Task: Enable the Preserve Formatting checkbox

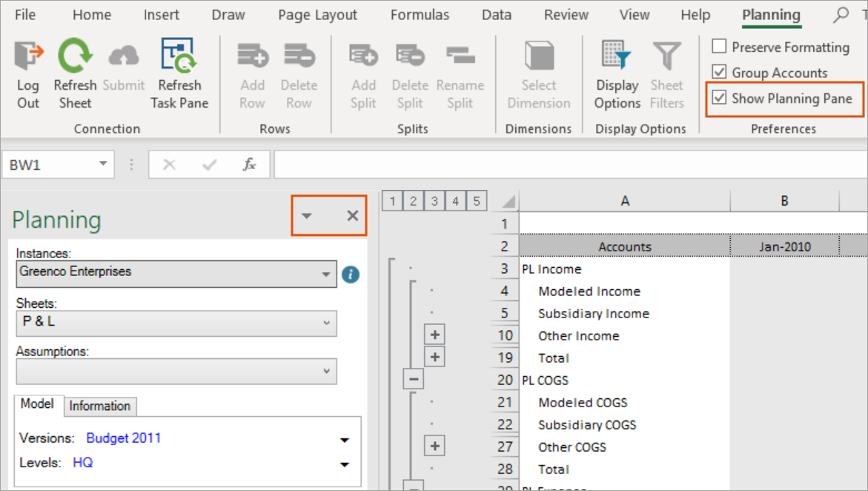Action: [719, 46]
